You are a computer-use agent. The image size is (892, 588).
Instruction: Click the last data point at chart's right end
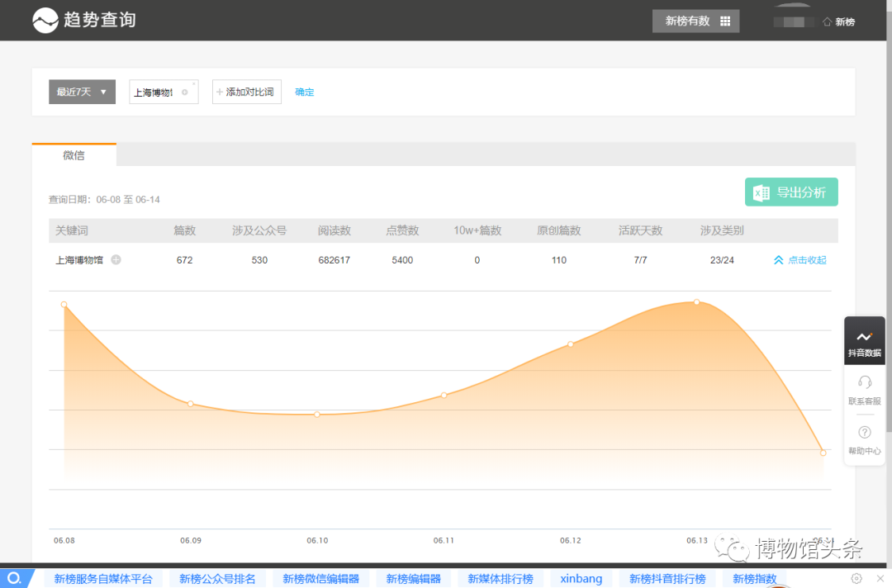tap(823, 453)
